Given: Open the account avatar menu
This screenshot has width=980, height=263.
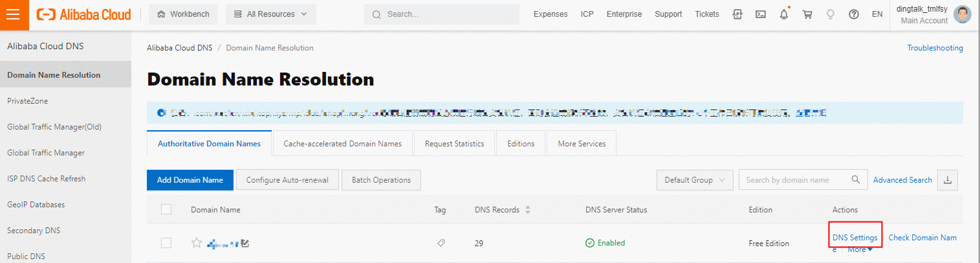Looking at the screenshot, I should (x=963, y=14).
